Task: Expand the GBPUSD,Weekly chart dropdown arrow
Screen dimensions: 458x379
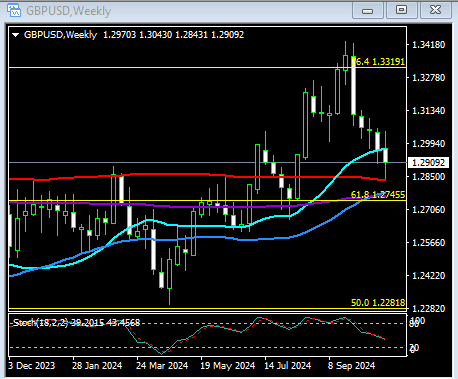Action: pos(16,35)
